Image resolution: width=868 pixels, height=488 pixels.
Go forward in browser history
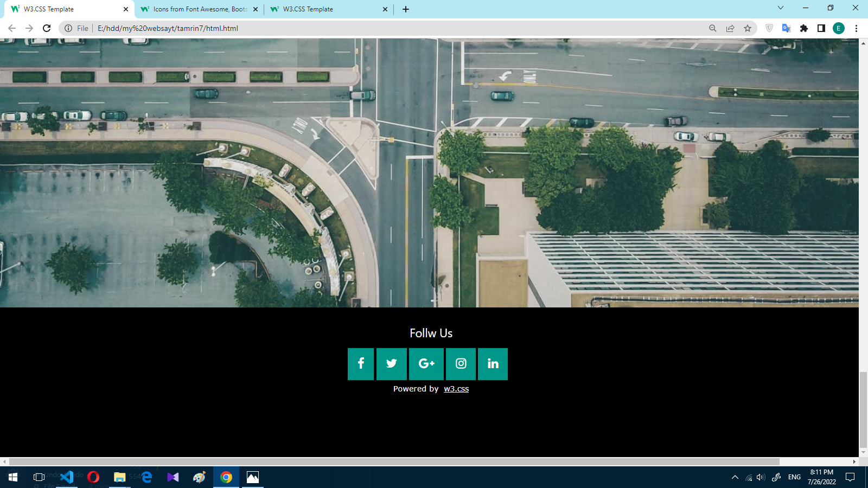[x=29, y=28]
